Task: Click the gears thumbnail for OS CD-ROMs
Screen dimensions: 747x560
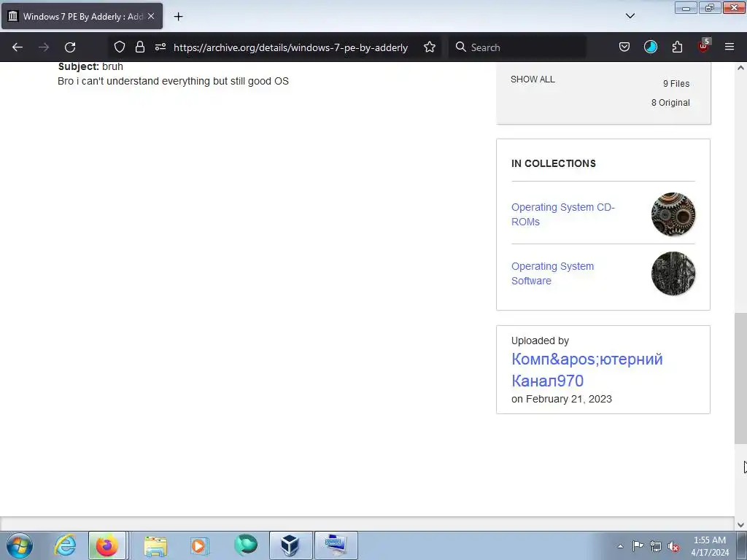Action: 673,214
